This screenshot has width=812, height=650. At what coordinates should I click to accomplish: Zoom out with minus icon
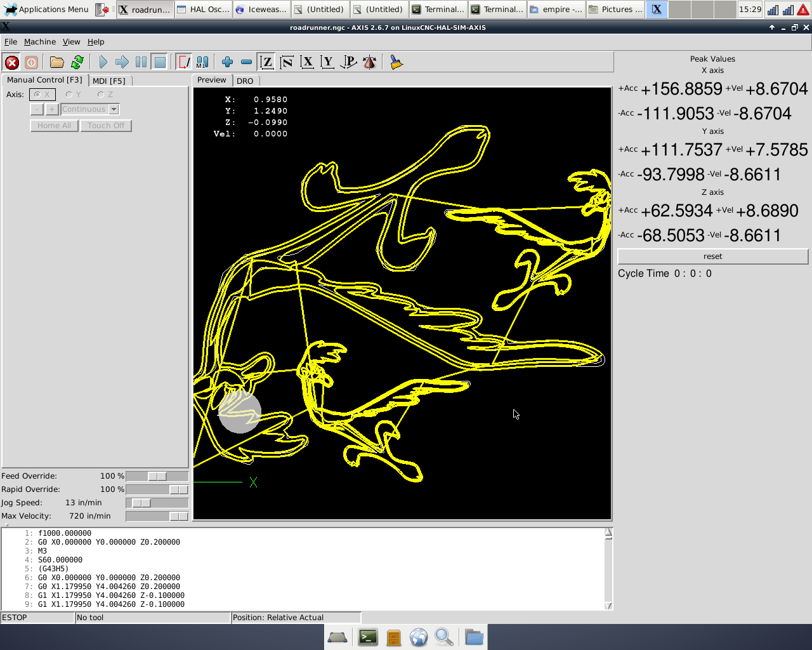246,62
